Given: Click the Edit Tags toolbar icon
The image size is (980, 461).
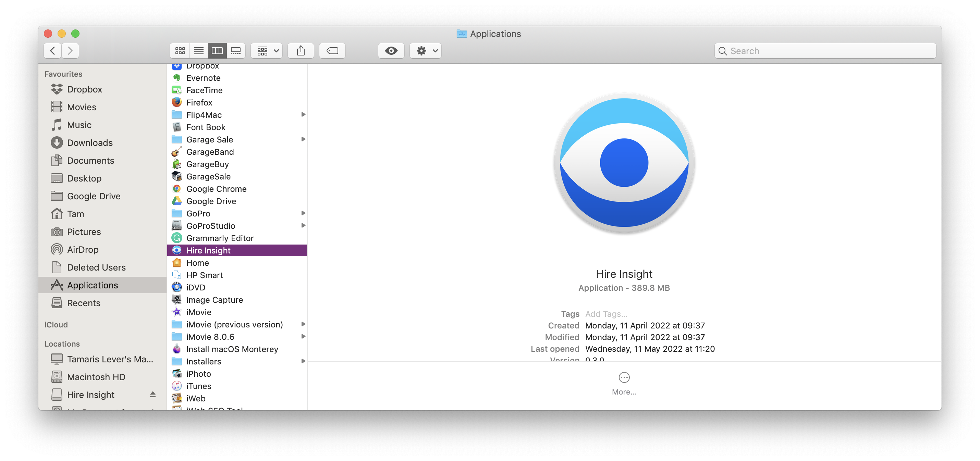Looking at the screenshot, I should point(332,51).
